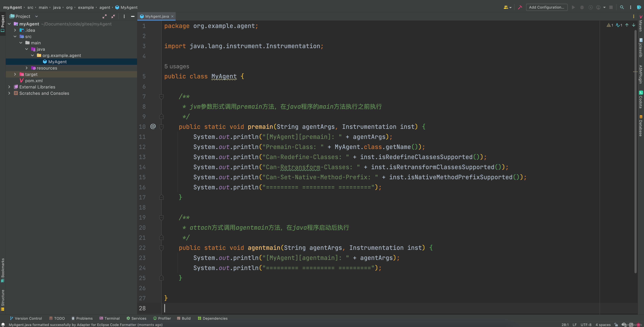Go to next highlighted error arrow

tap(634, 25)
